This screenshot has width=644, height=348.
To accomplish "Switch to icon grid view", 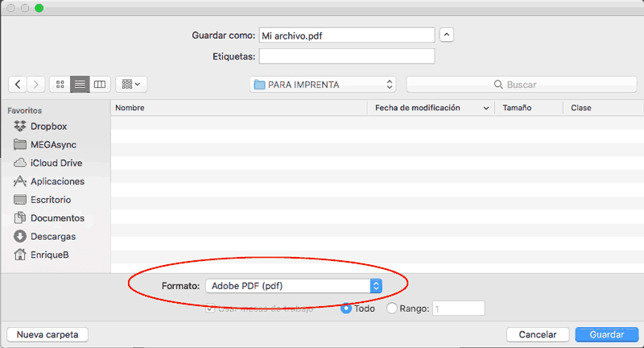I will pos(60,85).
